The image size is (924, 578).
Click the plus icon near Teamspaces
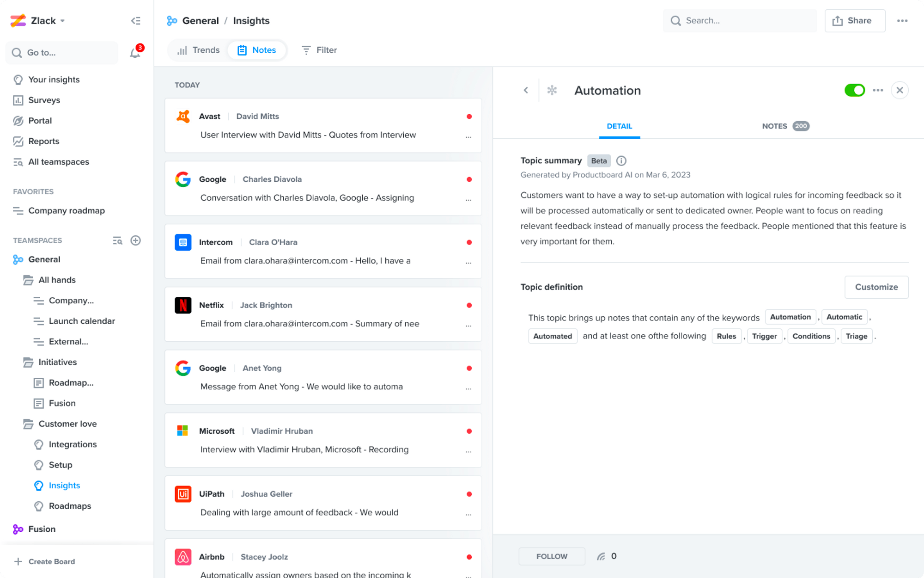pos(135,240)
